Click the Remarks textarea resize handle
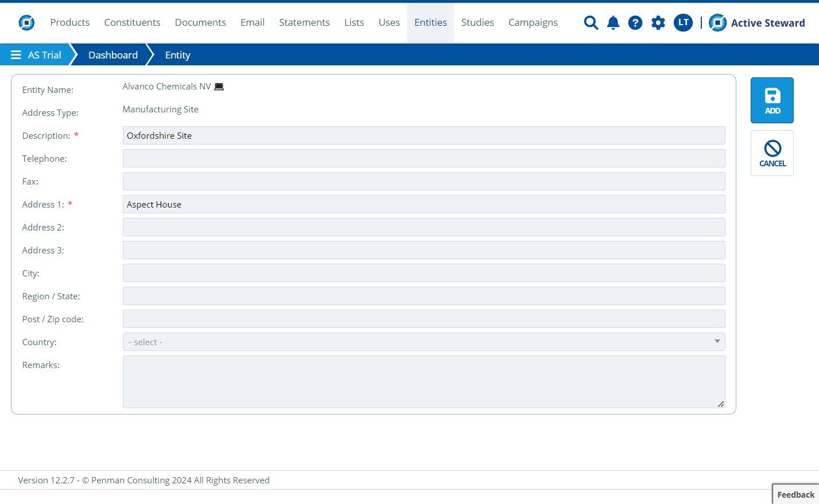The image size is (819, 504). tap(721, 404)
